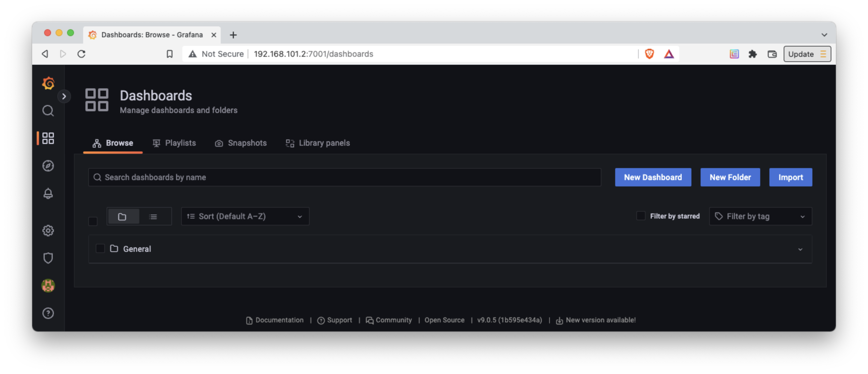868x374 pixels.
Task: Open Server Admin shield icon
Action: click(48, 258)
